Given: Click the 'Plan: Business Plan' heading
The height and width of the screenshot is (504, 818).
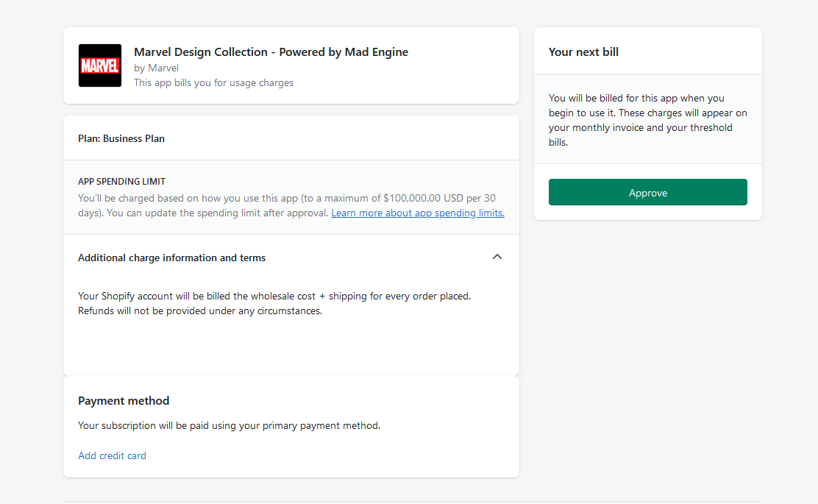Looking at the screenshot, I should point(121,138).
